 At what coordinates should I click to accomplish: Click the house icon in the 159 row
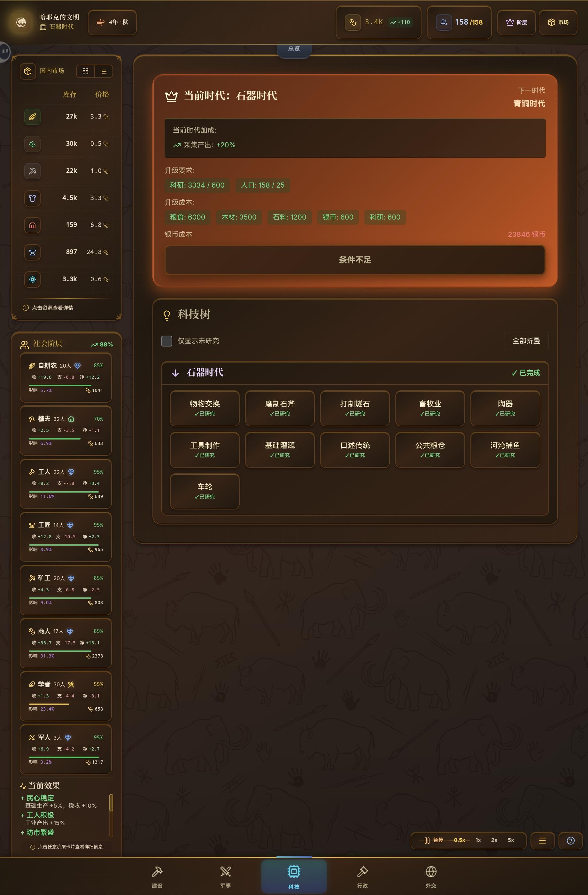click(32, 225)
